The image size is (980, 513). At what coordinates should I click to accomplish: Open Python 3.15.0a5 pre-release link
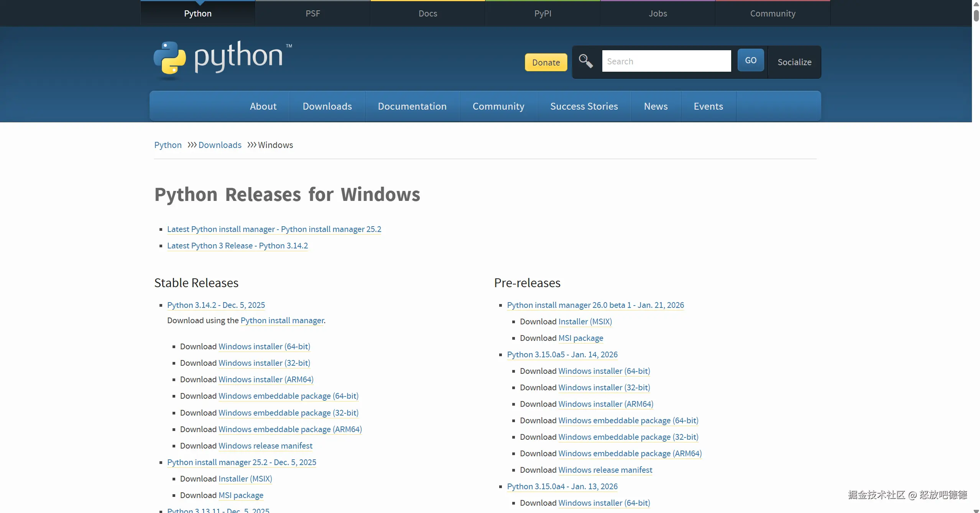tap(562, 355)
